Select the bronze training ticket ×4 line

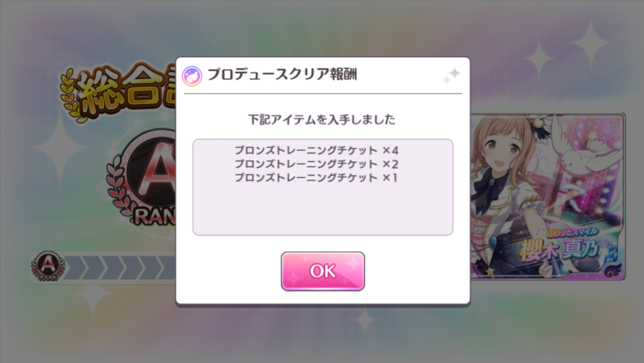pyautogui.click(x=316, y=150)
